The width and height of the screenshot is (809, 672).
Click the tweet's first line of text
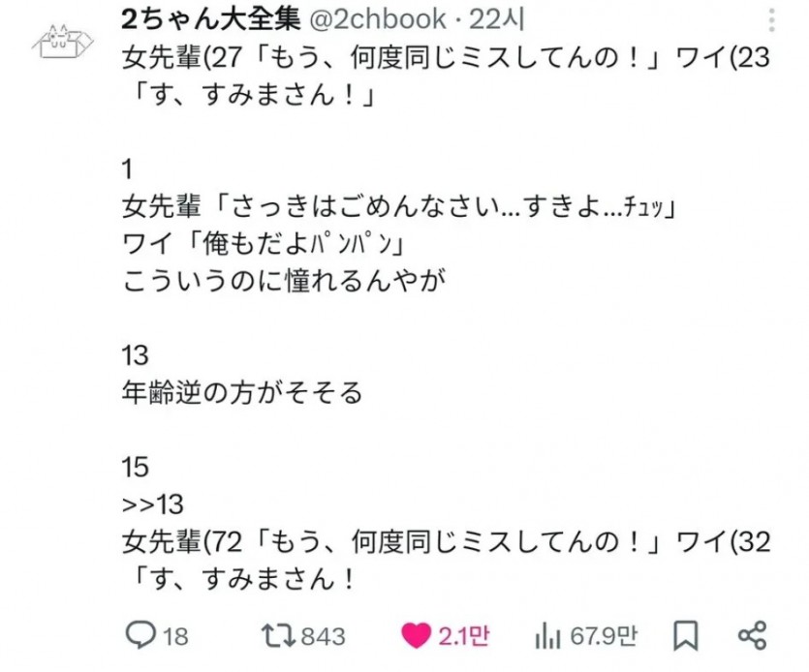pyautogui.click(x=446, y=57)
